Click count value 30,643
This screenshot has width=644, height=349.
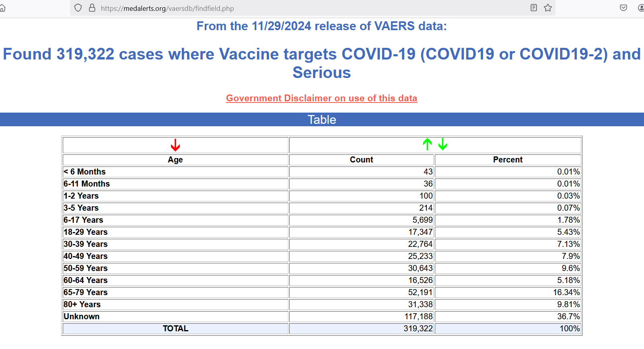[x=420, y=268]
